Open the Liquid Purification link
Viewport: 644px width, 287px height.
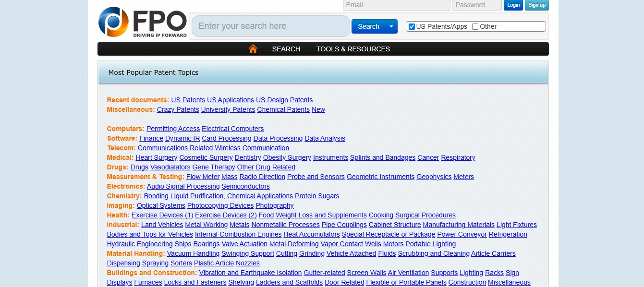tap(197, 196)
